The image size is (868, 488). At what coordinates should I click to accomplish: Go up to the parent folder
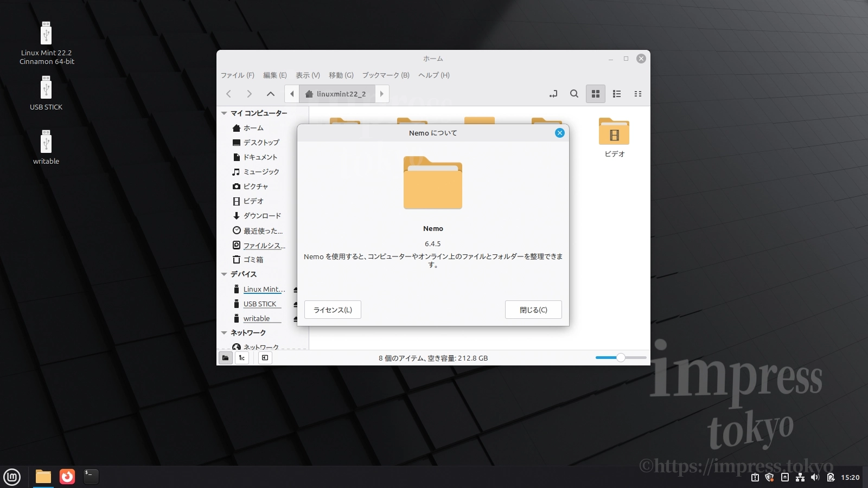(271, 94)
